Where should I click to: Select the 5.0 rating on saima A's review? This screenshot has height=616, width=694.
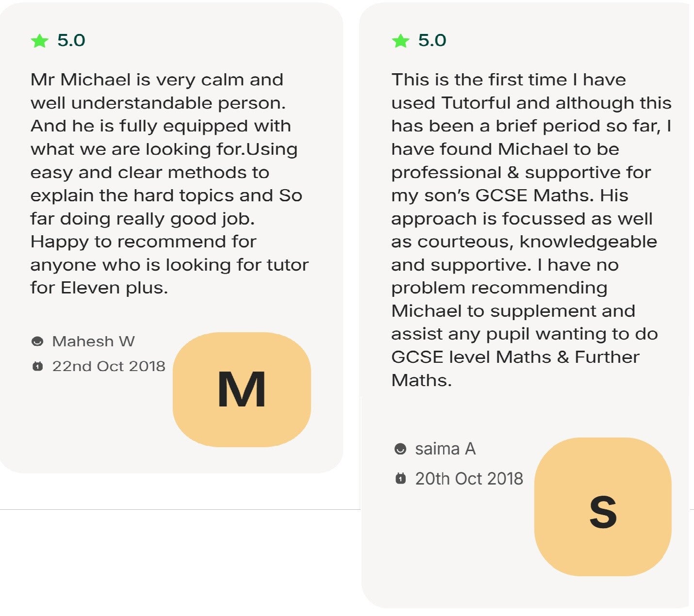pyautogui.click(x=432, y=40)
